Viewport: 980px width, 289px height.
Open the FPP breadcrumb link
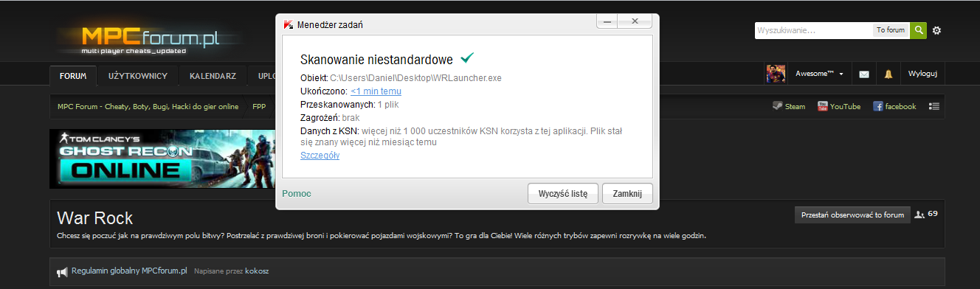tap(259, 106)
